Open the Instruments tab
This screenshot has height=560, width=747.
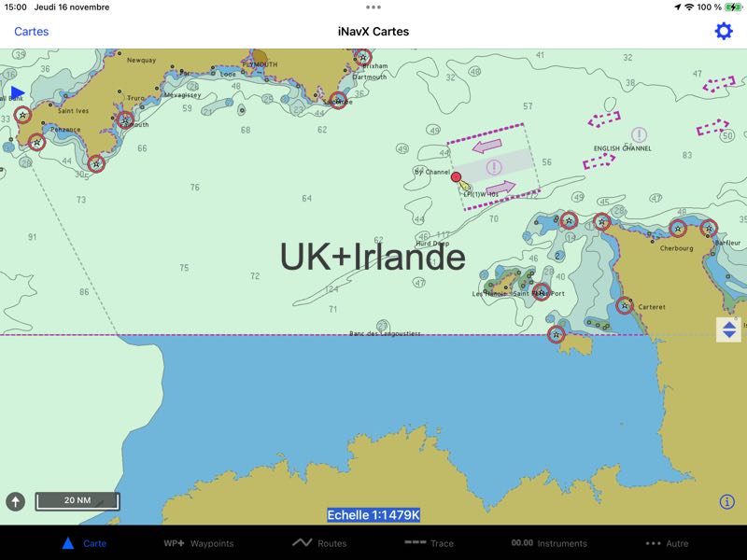[549, 543]
